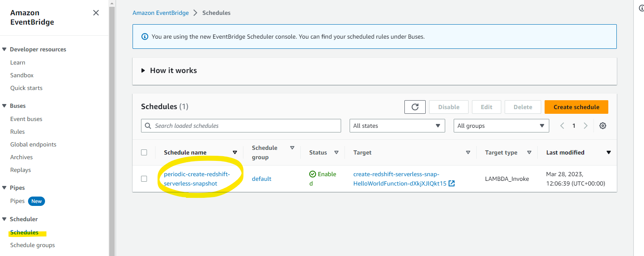Image resolution: width=644 pixels, height=256 pixels.
Task: Go to next page of schedules
Action: coord(585,126)
